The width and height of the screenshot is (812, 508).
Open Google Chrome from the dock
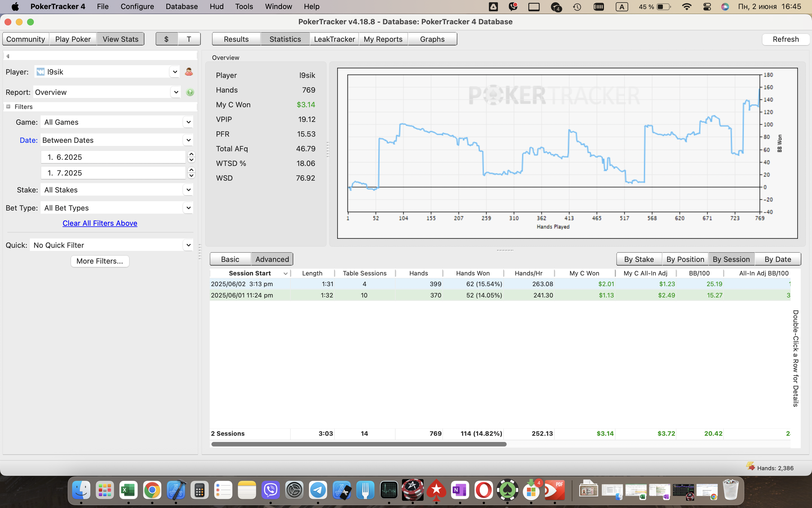[152, 490]
